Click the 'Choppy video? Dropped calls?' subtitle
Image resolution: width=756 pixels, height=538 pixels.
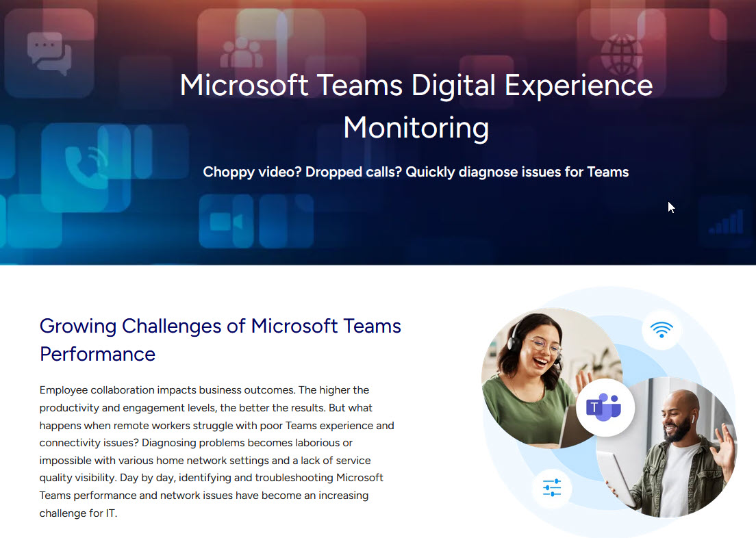(416, 172)
